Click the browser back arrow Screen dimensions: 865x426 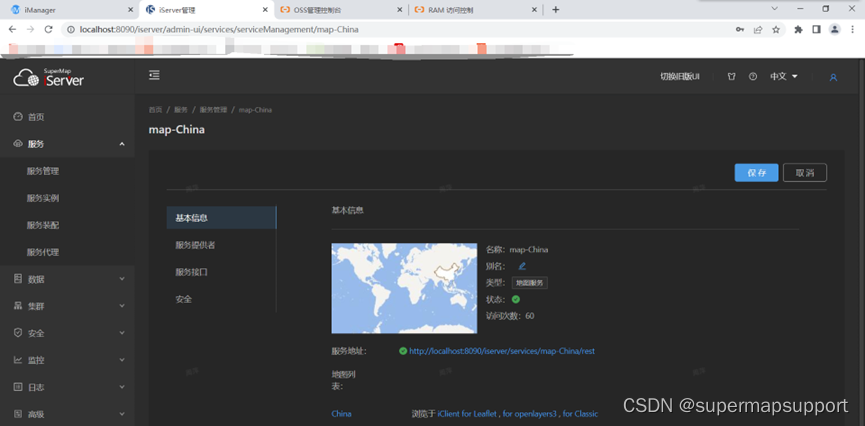click(x=13, y=30)
